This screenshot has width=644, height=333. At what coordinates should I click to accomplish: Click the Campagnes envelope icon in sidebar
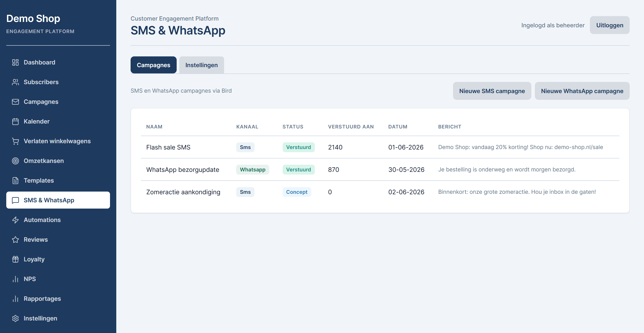click(15, 102)
